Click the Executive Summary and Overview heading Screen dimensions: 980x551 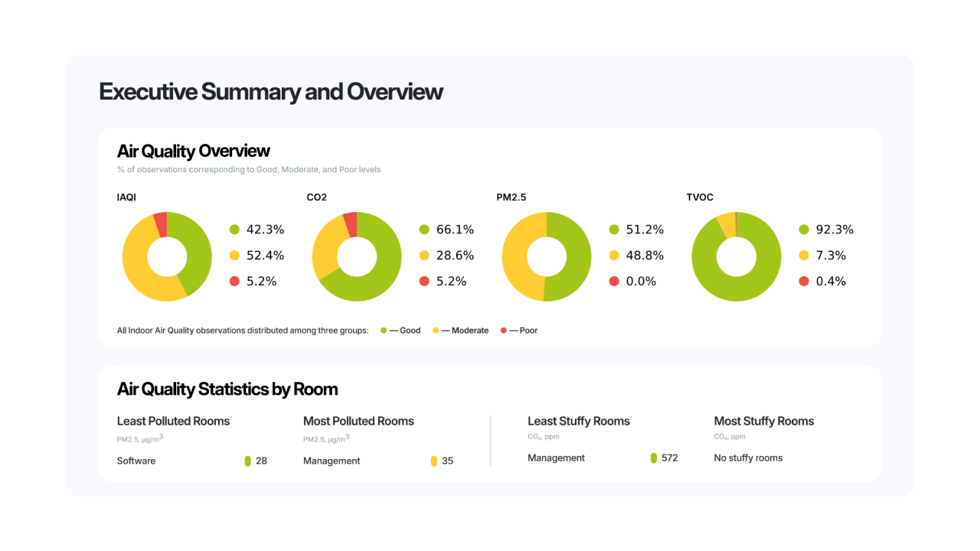pyautogui.click(x=271, y=92)
